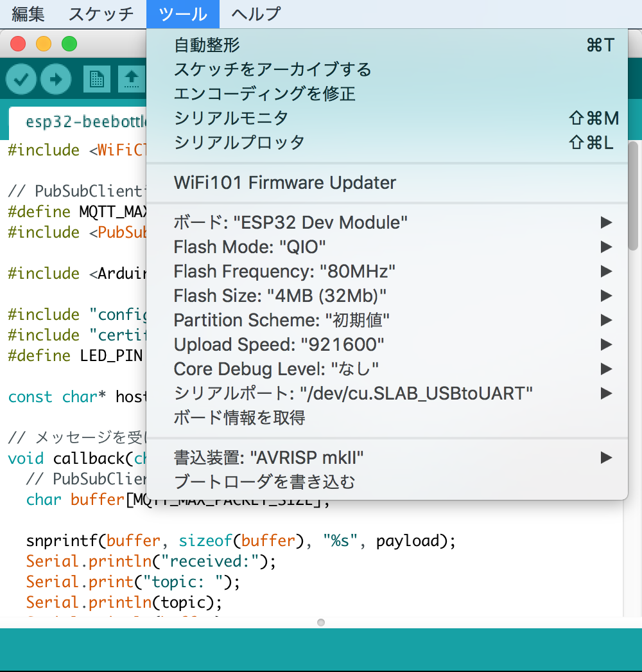The height and width of the screenshot is (672, 642).
Task: Choose ブートローダを書き込む
Action: [x=387, y=482]
